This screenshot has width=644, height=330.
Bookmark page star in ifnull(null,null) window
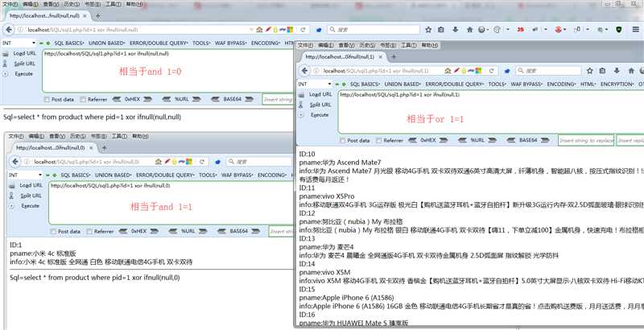point(428,30)
